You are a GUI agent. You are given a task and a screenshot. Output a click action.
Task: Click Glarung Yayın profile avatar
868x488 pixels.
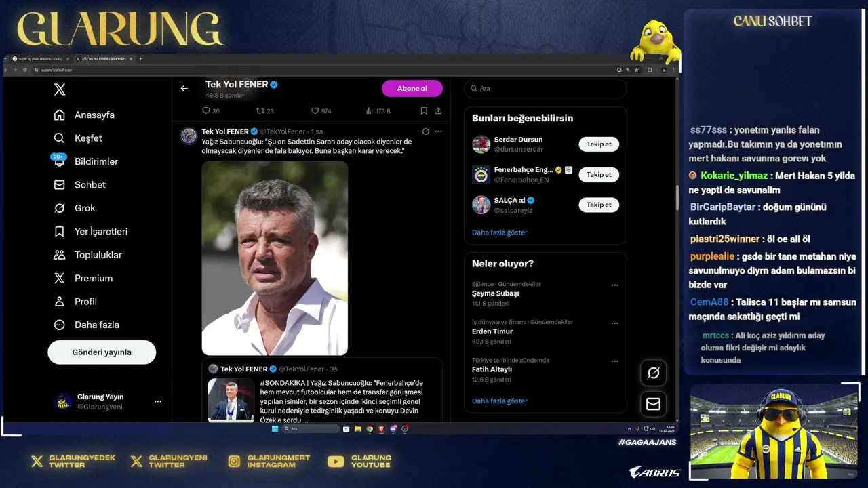click(63, 402)
